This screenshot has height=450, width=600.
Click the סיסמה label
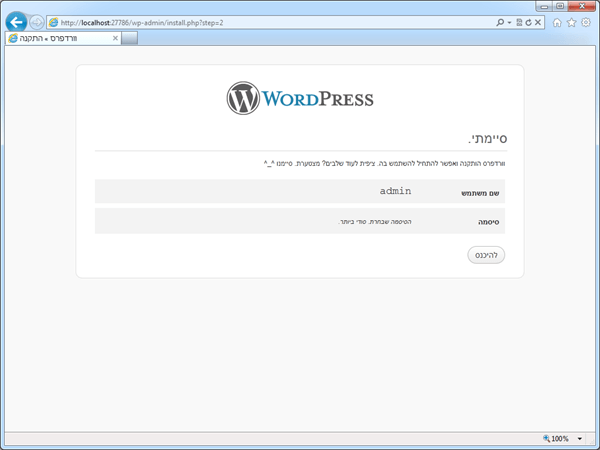489,222
